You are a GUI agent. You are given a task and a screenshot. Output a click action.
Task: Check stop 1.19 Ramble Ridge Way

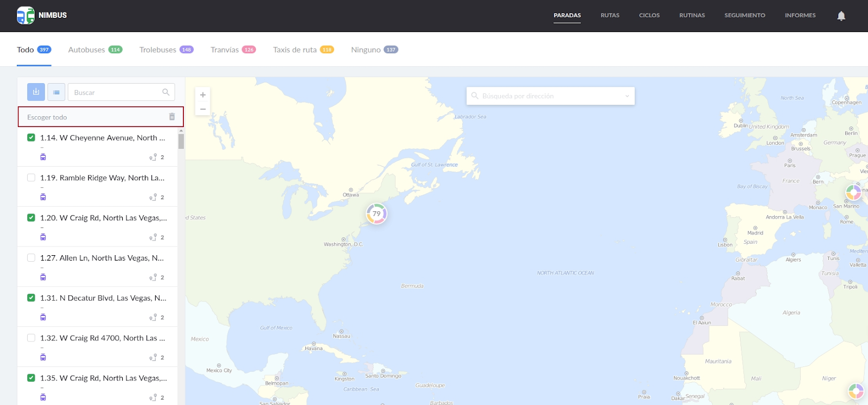(x=31, y=178)
